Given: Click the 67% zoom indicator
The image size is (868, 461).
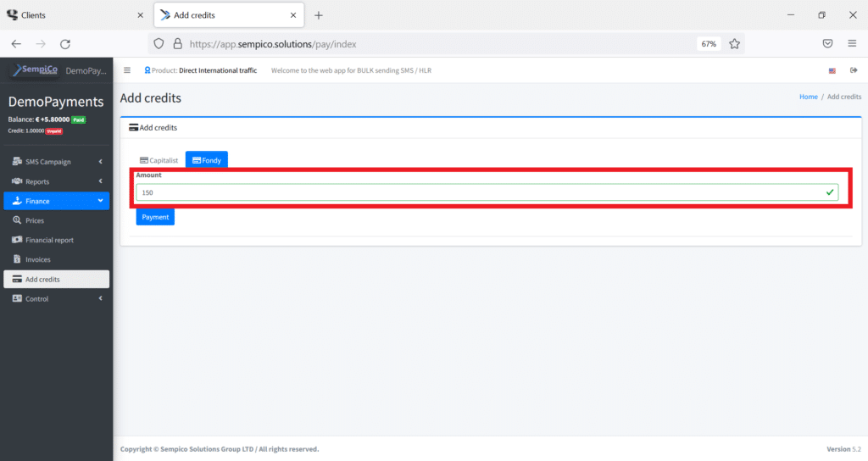Looking at the screenshot, I should (x=709, y=44).
